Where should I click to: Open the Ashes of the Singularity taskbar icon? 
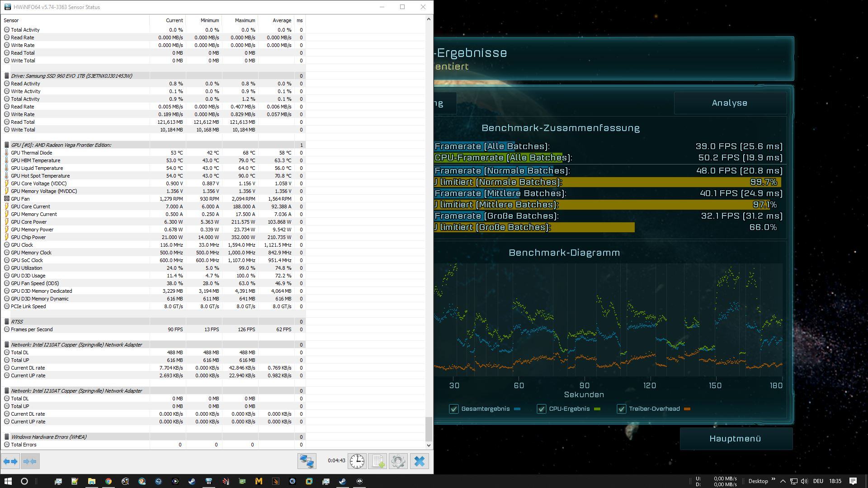pyautogui.click(x=359, y=481)
